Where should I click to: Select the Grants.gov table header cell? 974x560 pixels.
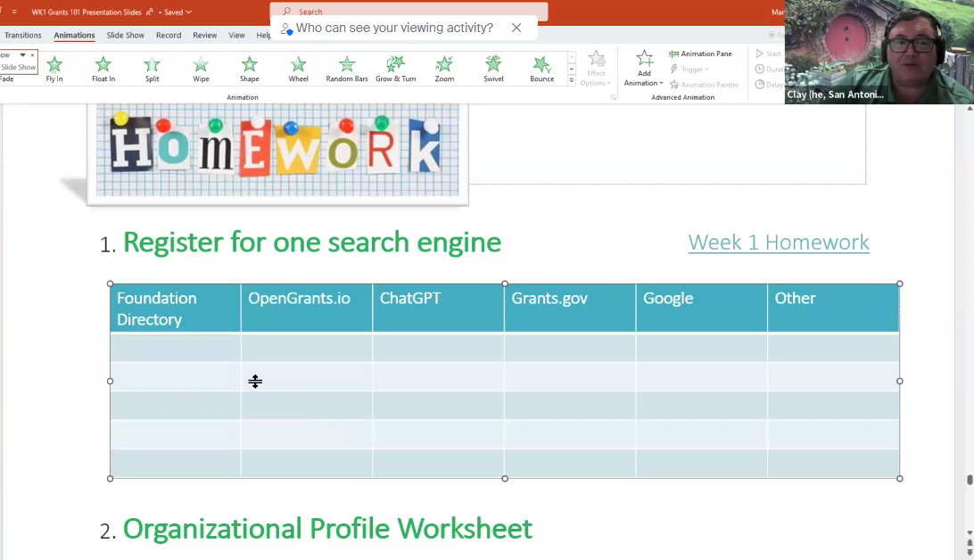click(570, 309)
